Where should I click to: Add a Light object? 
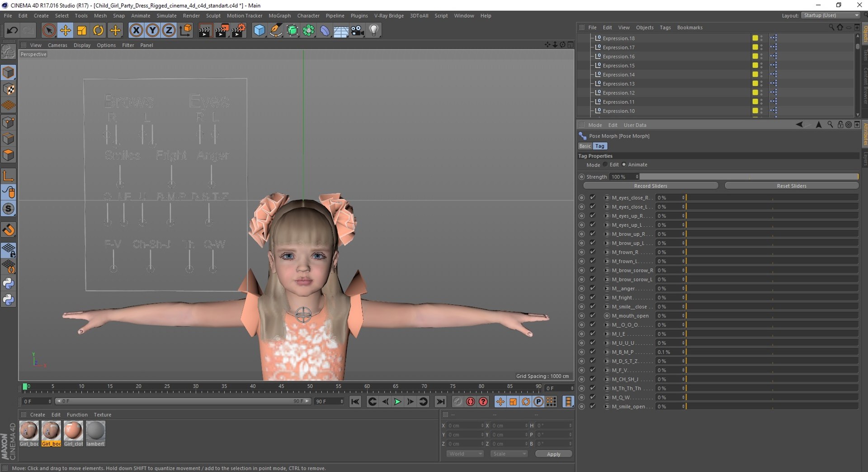point(374,30)
